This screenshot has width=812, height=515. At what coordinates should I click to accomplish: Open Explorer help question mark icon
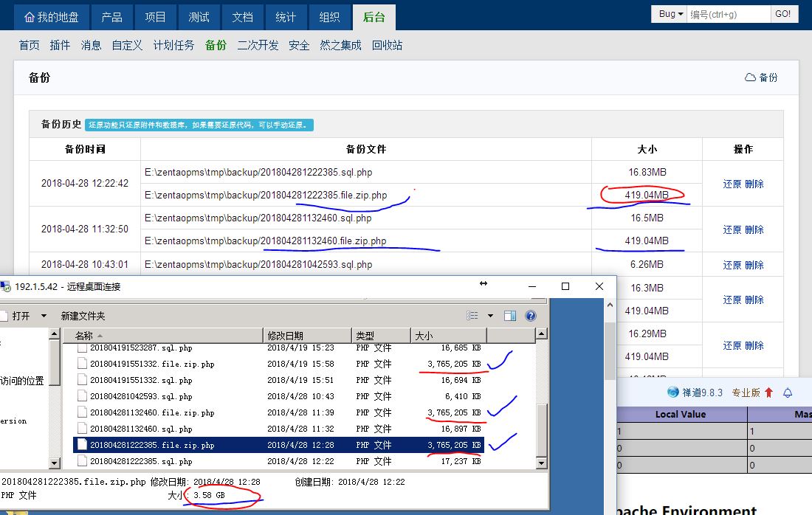[x=530, y=316]
